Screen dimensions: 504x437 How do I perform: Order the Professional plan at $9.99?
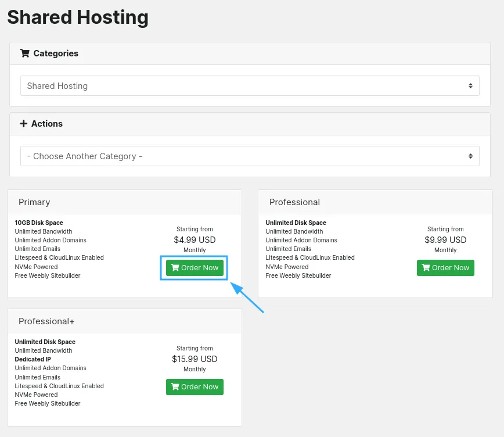tap(445, 268)
